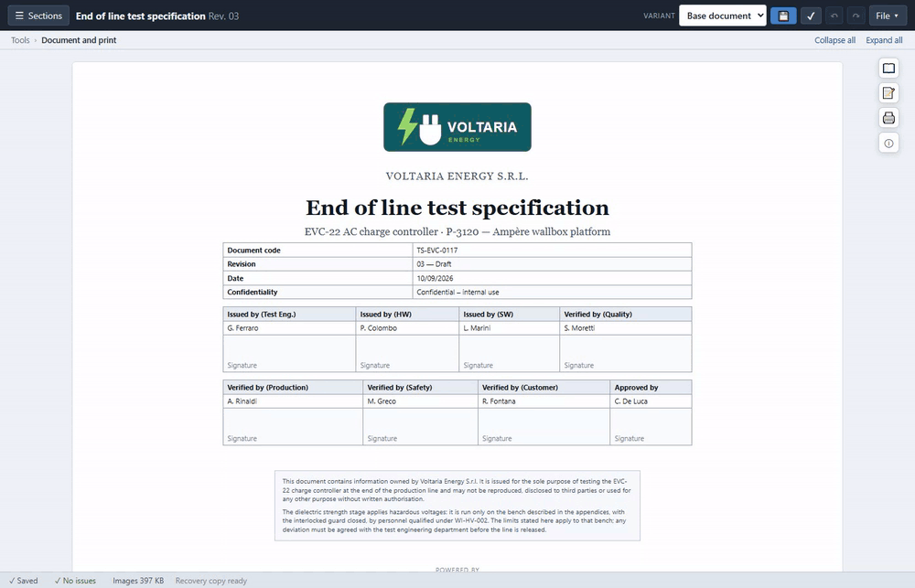
Task: Click the name 'G. Ferraro'
Action: [242, 328]
